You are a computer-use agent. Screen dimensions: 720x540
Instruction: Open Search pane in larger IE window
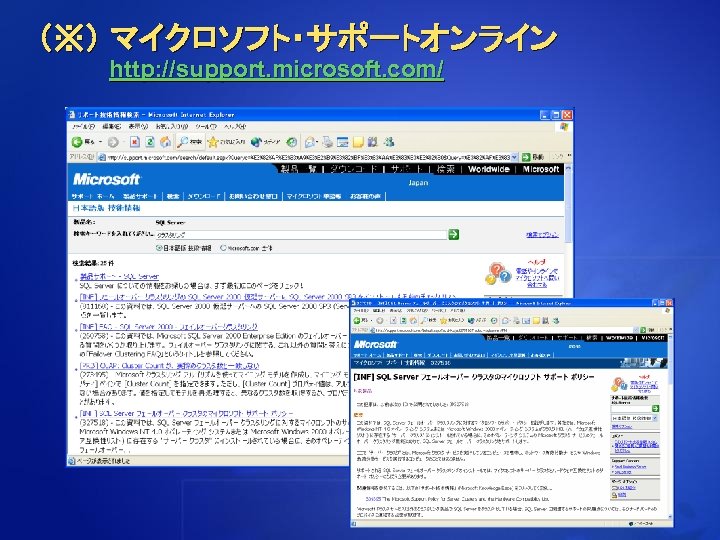click(x=190, y=142)
